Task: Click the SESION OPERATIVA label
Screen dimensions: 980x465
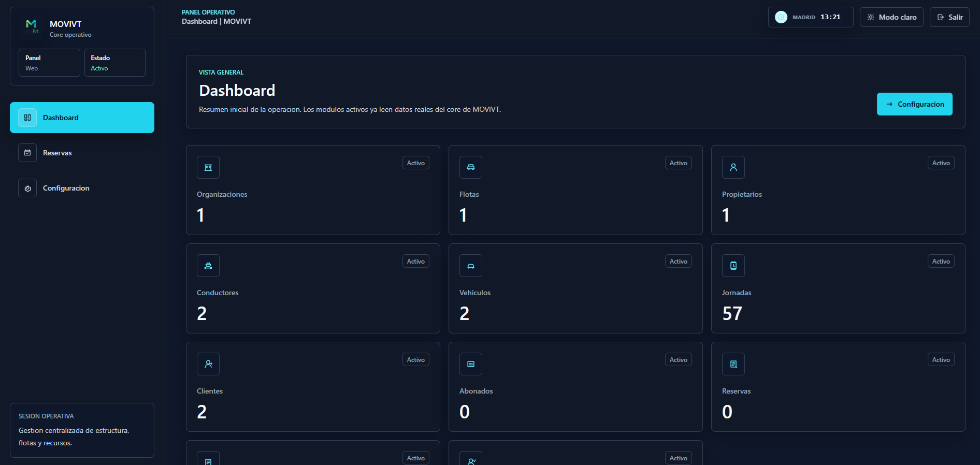Action: tap(46, 416)
